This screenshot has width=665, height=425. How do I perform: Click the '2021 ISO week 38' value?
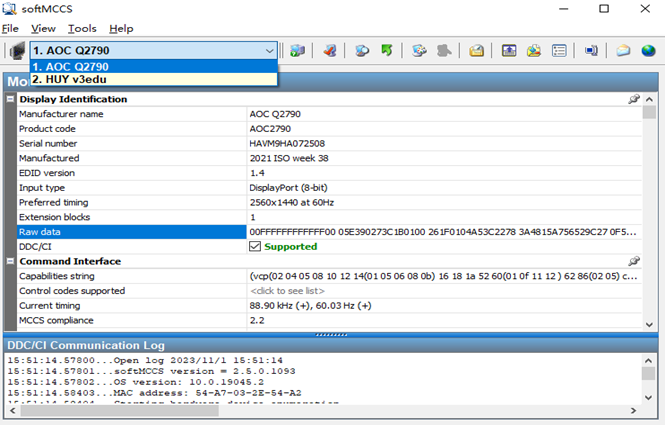pyautogui.click(x=289, y=158)
